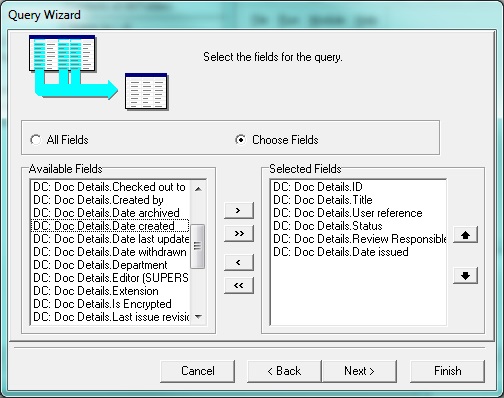
Task: Select 'Doc Details.Date created' available field
Action: coord(110,226)
